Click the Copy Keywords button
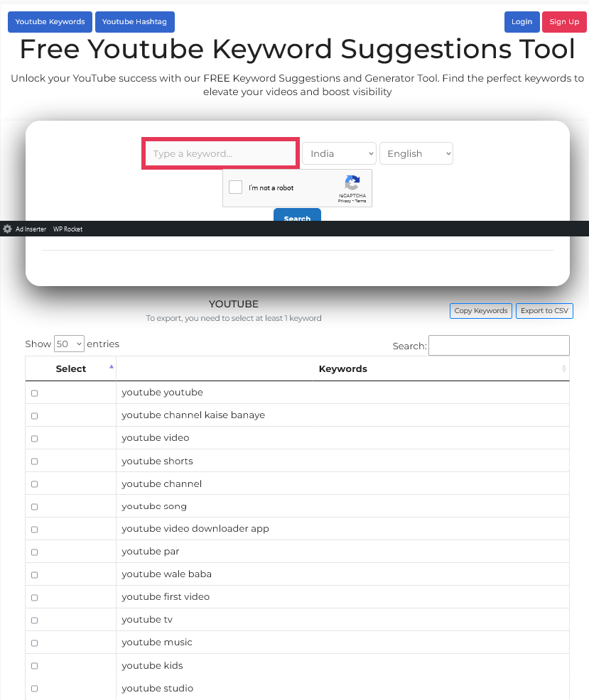The height and width of the screenshot is (700, 589). [481, 311]
